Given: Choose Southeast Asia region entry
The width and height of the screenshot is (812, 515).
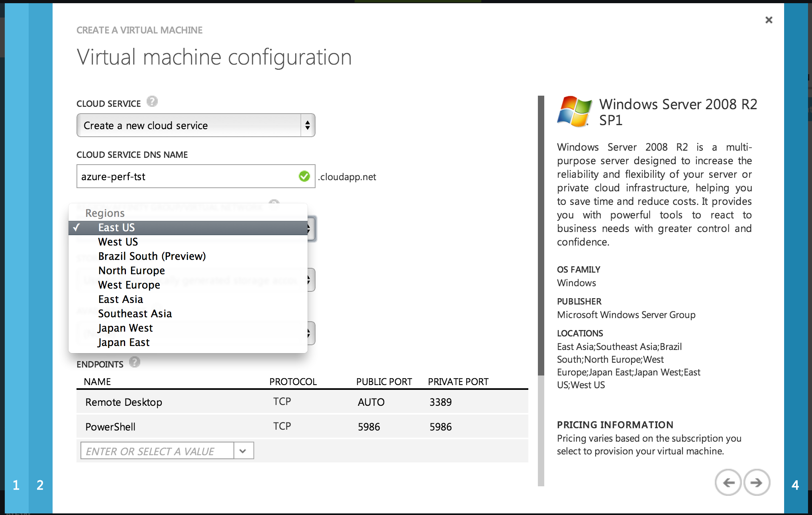Looking at the screenshot, I should [135, 314].
